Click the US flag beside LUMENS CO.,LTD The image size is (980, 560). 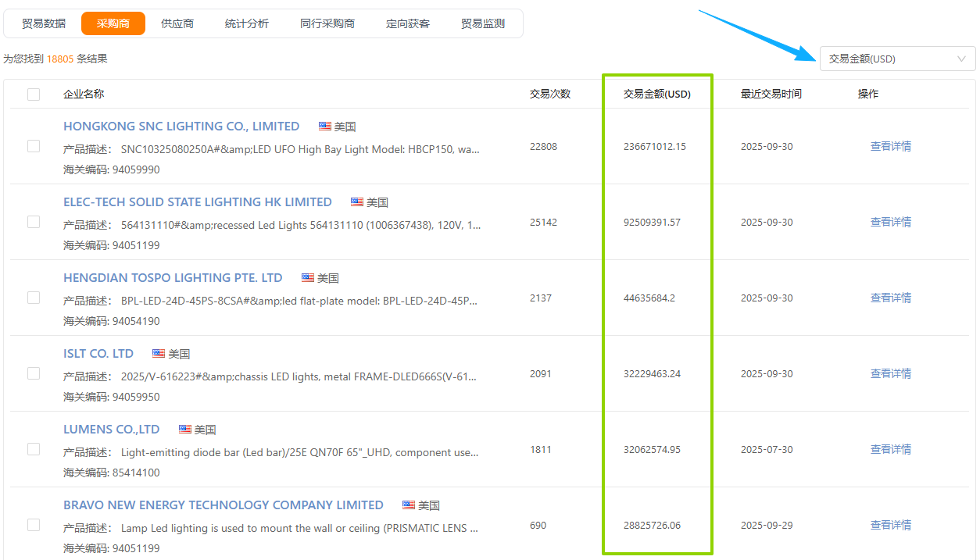(185, 430)
